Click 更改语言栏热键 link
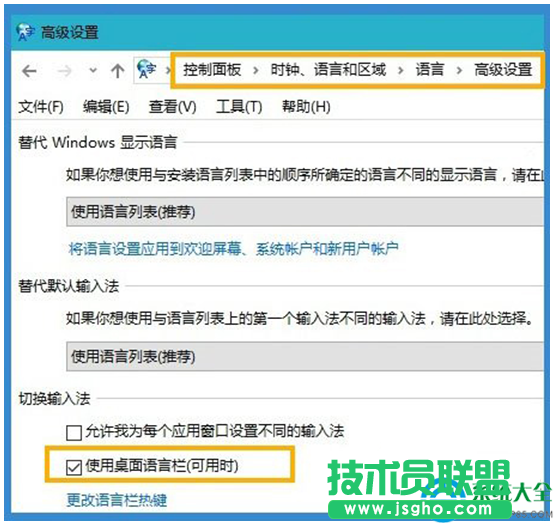This screenshot has height=525, width=555. (117, 500)
